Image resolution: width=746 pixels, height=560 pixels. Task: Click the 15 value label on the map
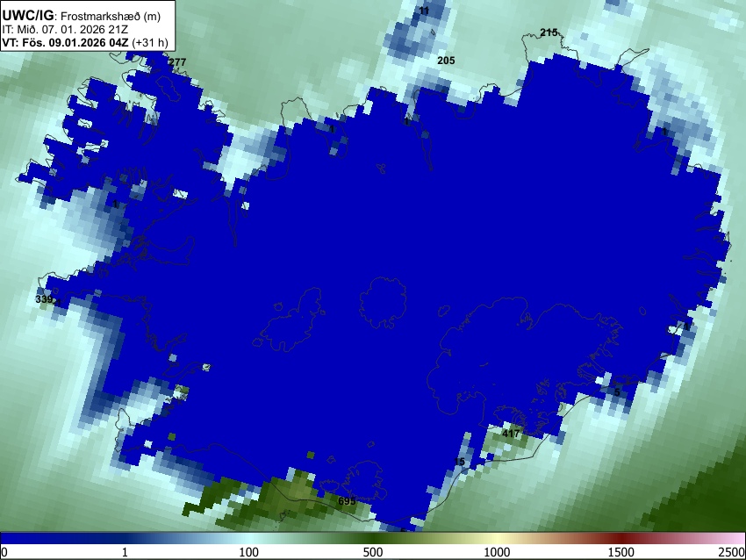460,462
